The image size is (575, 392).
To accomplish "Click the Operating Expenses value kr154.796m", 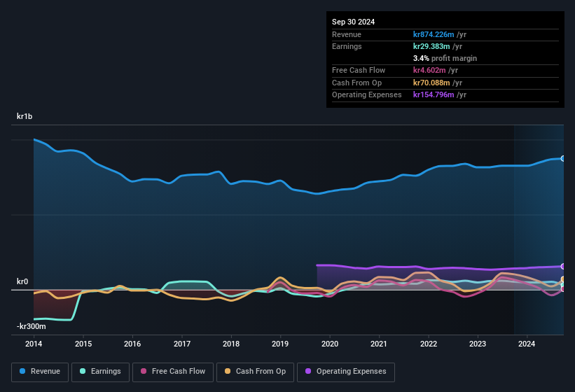I will point(434,95).
